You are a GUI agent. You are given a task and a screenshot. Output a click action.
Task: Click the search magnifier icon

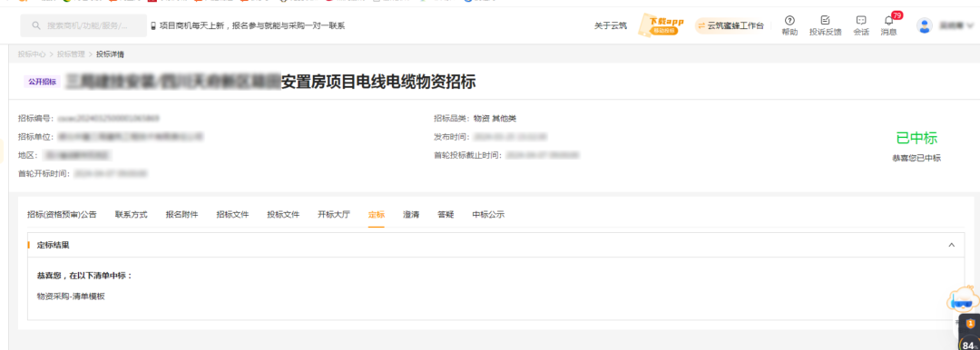pyautogui.click(x=35, y=25)
